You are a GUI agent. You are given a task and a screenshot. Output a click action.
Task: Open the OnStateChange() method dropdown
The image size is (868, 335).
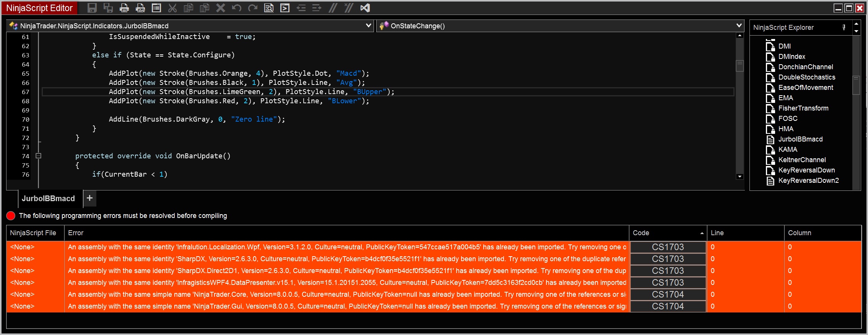pos(560,26)
